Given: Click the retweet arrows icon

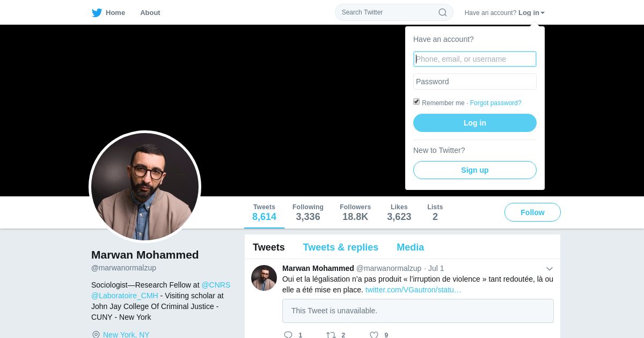Looking at the screenshot, I should tap(331, 335).
